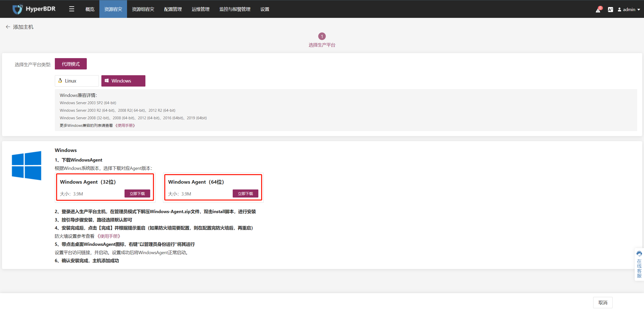644x312 pixels.
Task: Select the Linux platform option
Action: tap(77, 81)
